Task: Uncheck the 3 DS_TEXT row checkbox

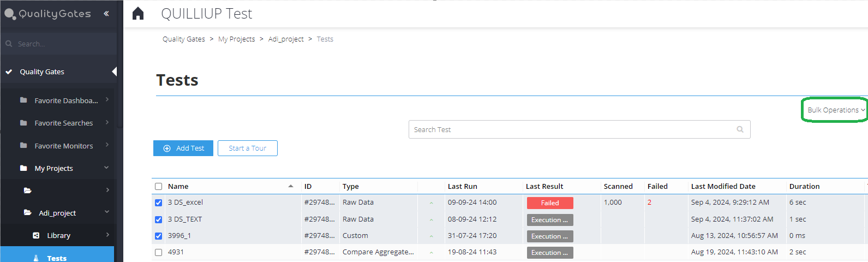Action: point(159,219)
